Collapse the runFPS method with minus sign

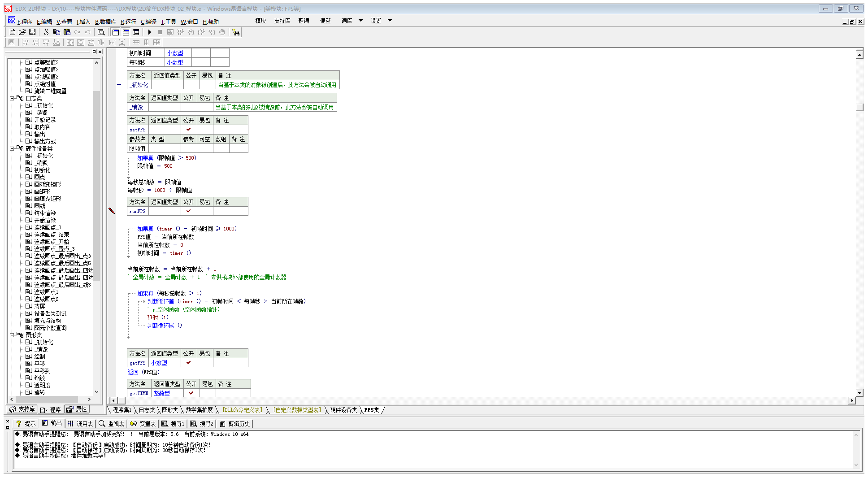(x=119, y=211)
